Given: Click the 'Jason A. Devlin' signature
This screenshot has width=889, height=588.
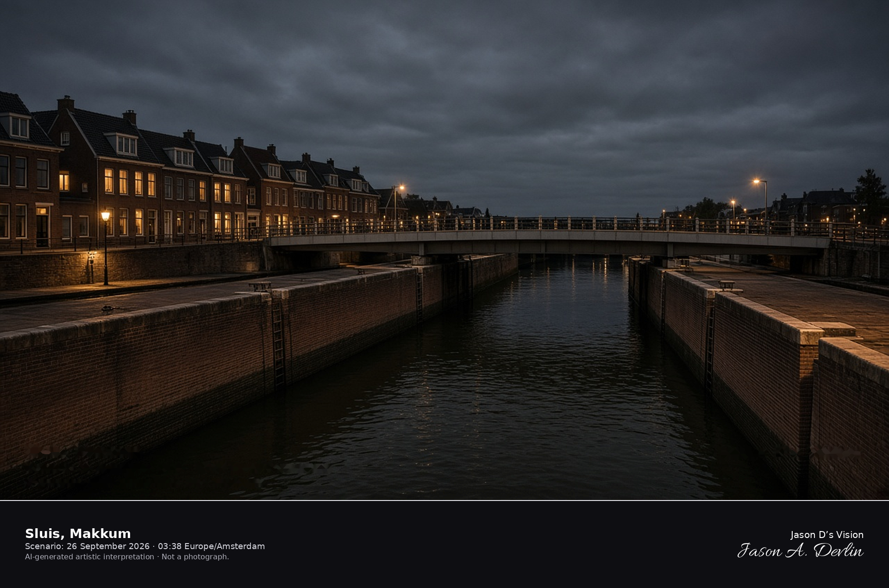Looking at the screenshot, I should (x=800, y=550).
